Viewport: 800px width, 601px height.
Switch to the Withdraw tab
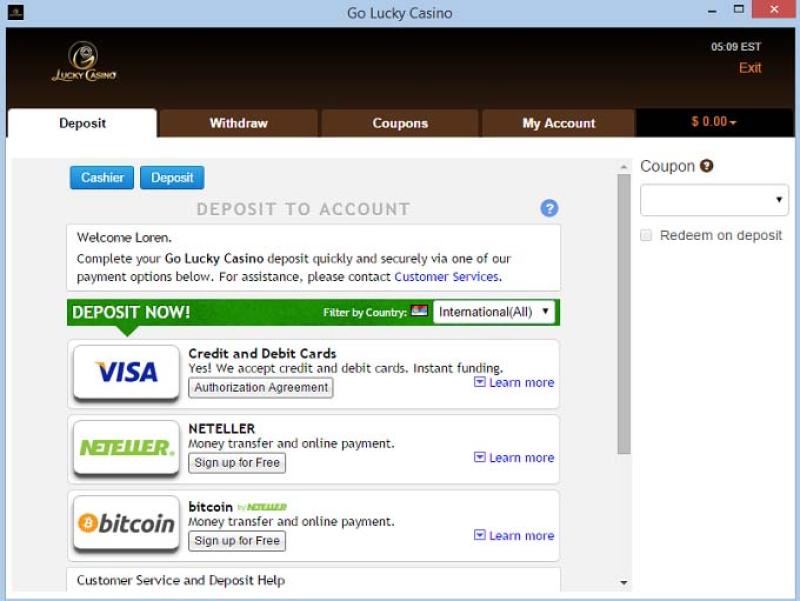(238, 123)
